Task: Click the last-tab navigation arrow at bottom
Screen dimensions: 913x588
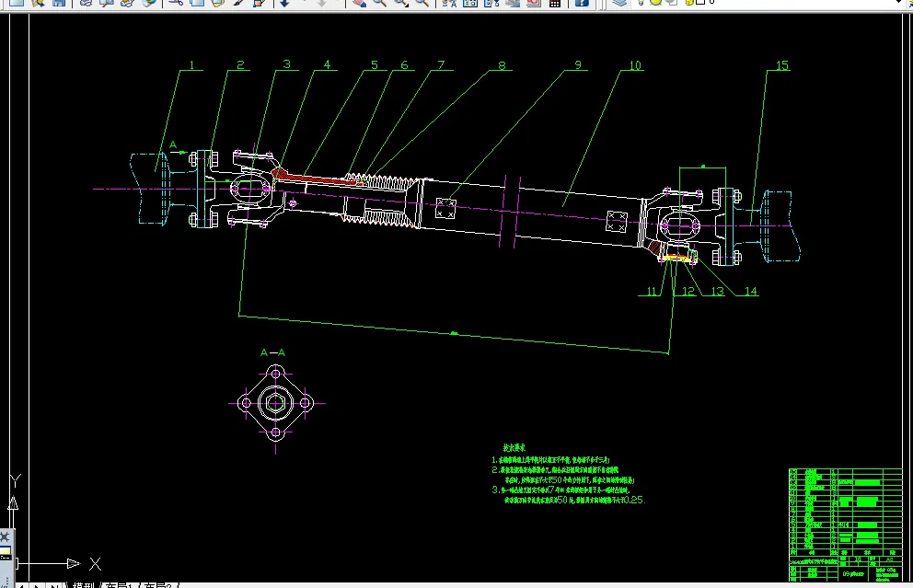Action: click(53, 585)
